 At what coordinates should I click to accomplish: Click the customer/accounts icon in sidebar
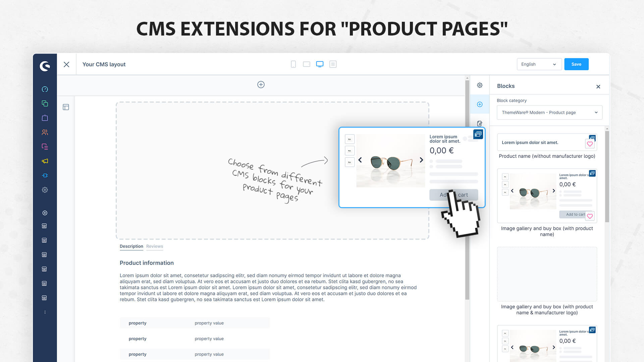pyautogui.click(x=44, y=132)
